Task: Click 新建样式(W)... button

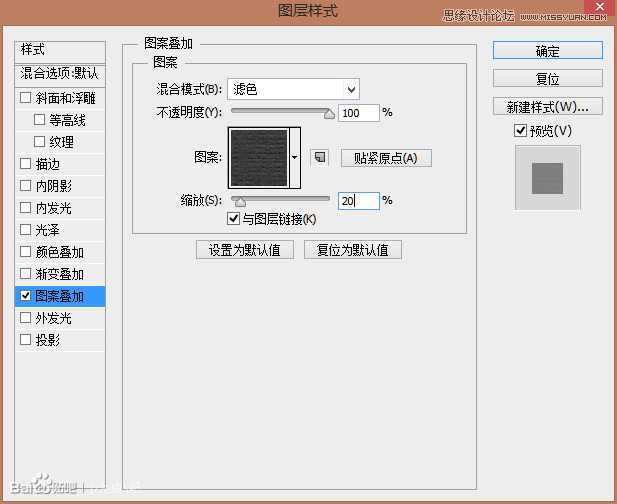Action: [x=548, y=106]
